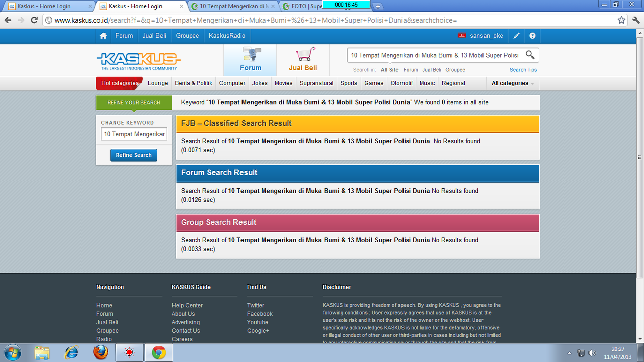Click the Kaskus logo

pyautogui.click(x=138, y=61)
